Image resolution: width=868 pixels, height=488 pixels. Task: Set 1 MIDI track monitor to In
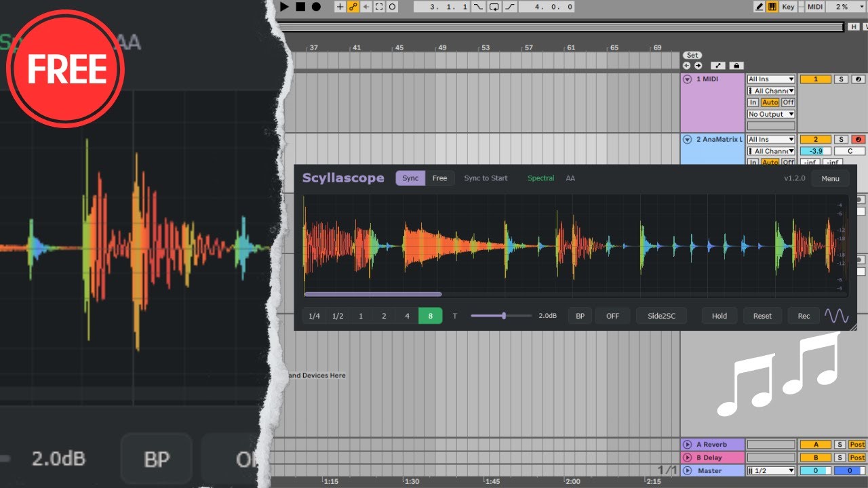(x=753, y=102)
